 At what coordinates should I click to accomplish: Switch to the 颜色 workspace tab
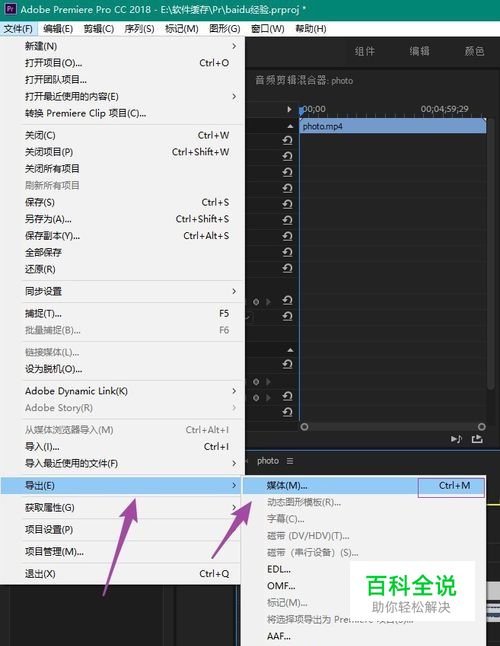[474, 51]
